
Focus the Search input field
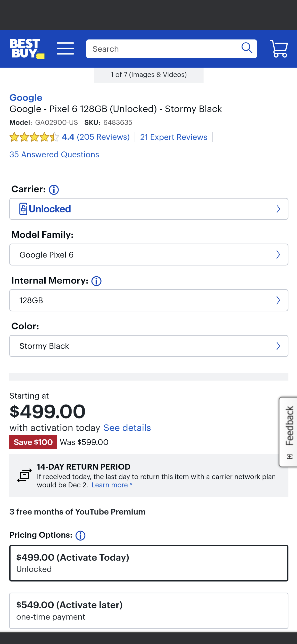162,49
